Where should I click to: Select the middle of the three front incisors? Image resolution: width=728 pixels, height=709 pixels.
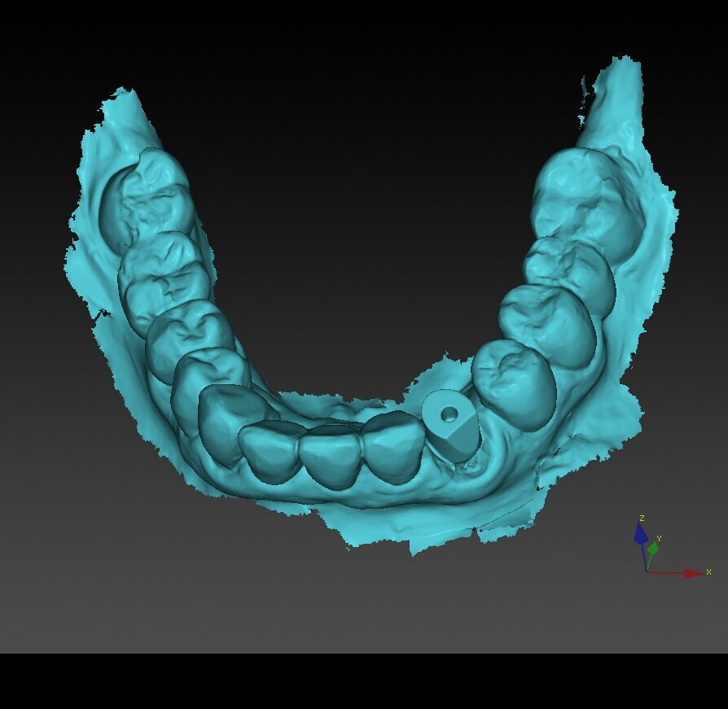click(x=332, y=454)
